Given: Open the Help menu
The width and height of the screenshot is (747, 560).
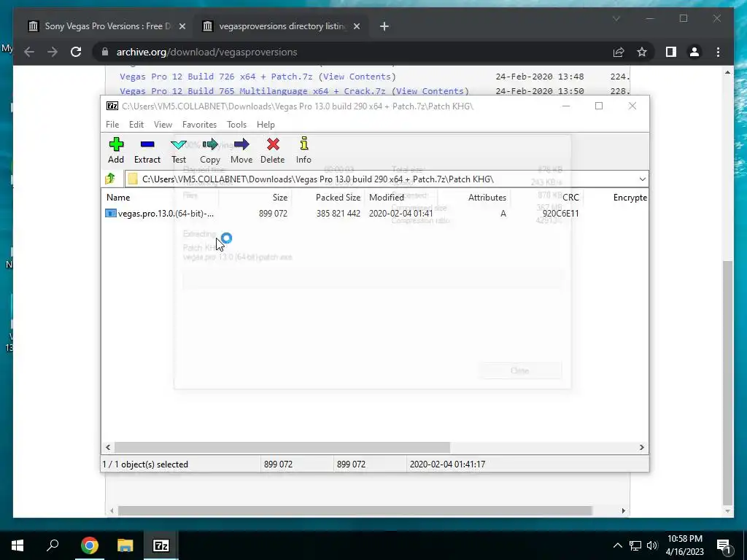Looking at the screenshot, I should pos(266,124).
